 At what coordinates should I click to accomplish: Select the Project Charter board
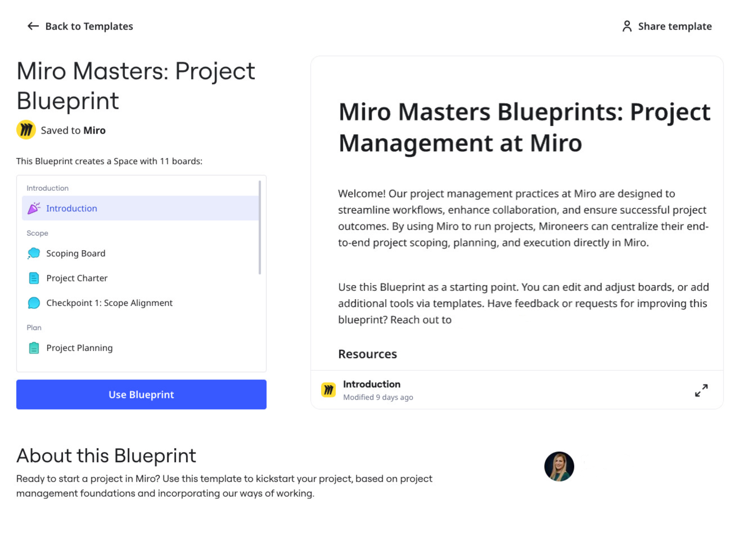pyautogui.click(x=77, y=278)
